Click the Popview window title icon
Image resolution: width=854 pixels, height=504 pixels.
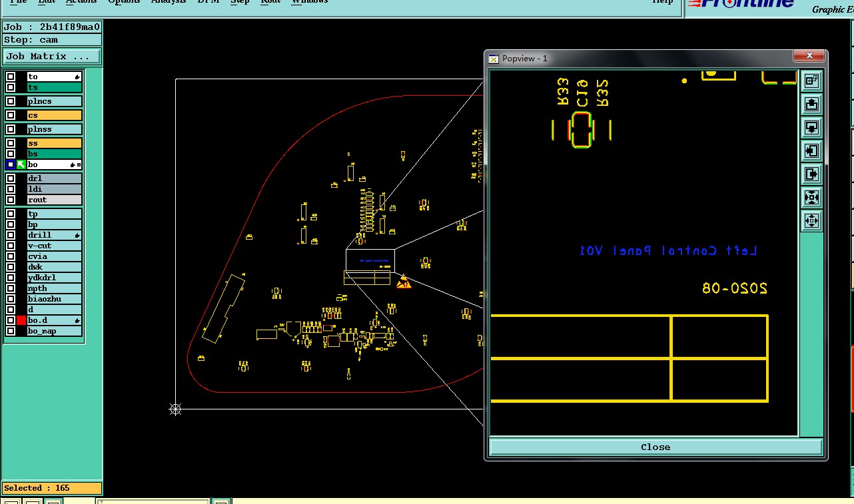(494, 59)
